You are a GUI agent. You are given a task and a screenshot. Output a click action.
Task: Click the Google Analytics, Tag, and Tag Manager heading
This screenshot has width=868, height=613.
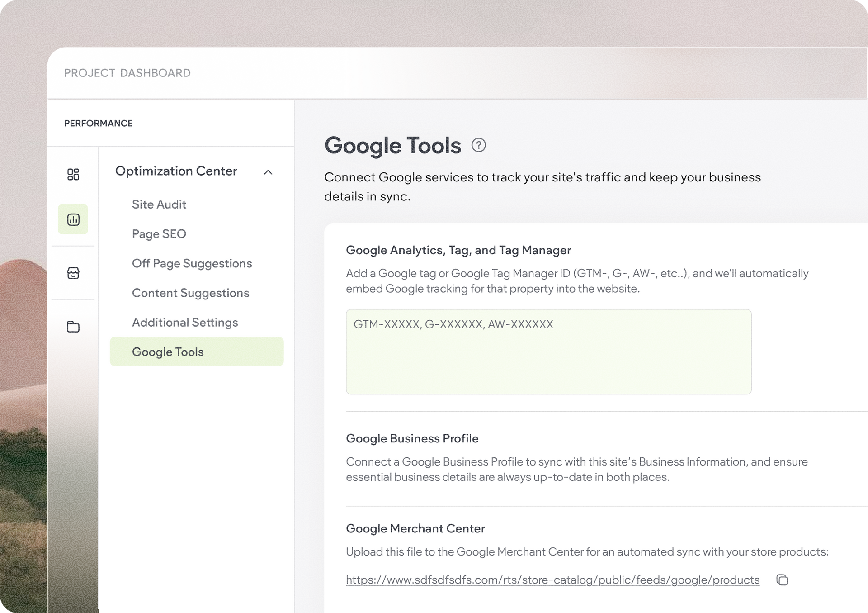click(x=458, y=250)
